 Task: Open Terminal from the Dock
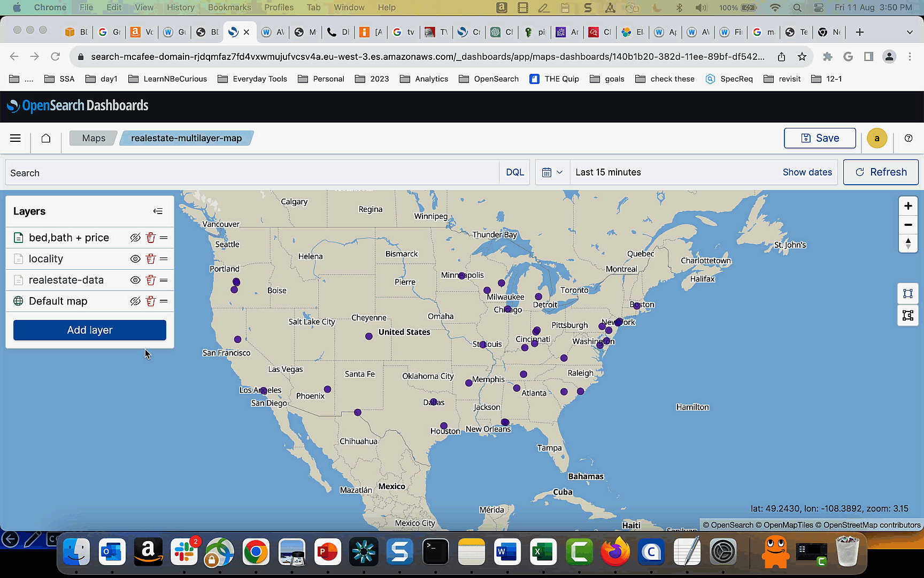pos(436,552)
